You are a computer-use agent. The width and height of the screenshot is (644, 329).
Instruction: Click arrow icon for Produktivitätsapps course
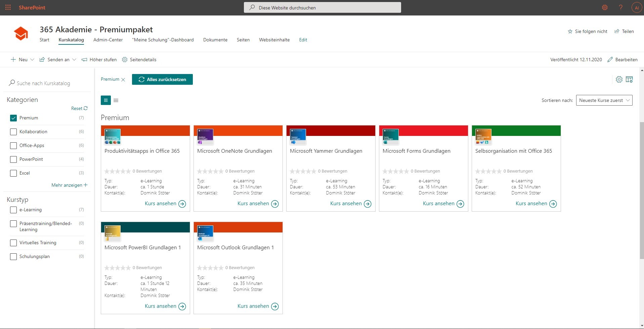point(182,204)
